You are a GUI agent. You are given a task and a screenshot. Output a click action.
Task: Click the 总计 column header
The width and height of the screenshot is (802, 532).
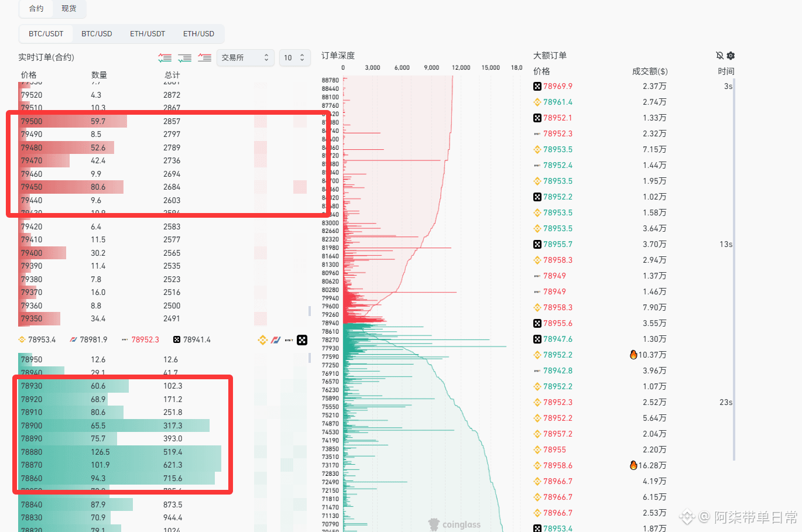pyautogui.click(x=172, y=75)
